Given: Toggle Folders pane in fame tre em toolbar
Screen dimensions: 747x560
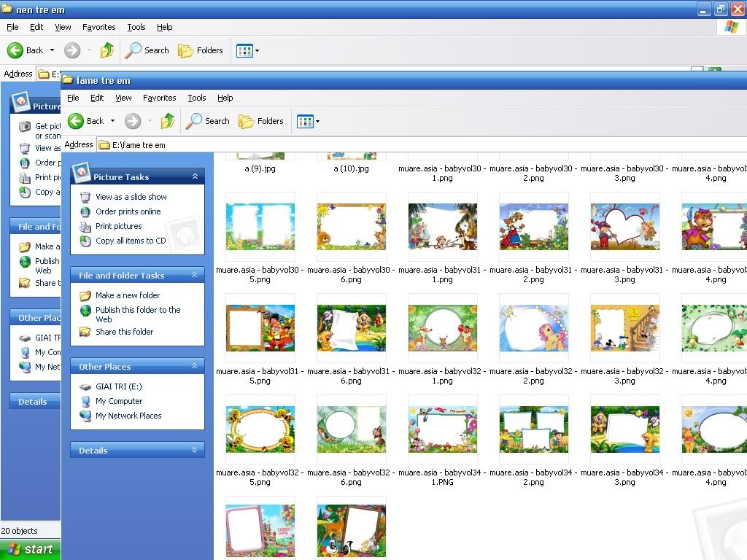Looking at the screenshot, I should pos(261,121).
